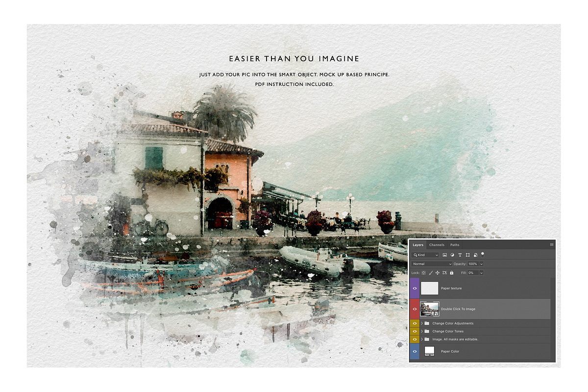The image size is (588, 392).
Task: Filter layers by shape layer icon
Action: [x=467, y=255]
